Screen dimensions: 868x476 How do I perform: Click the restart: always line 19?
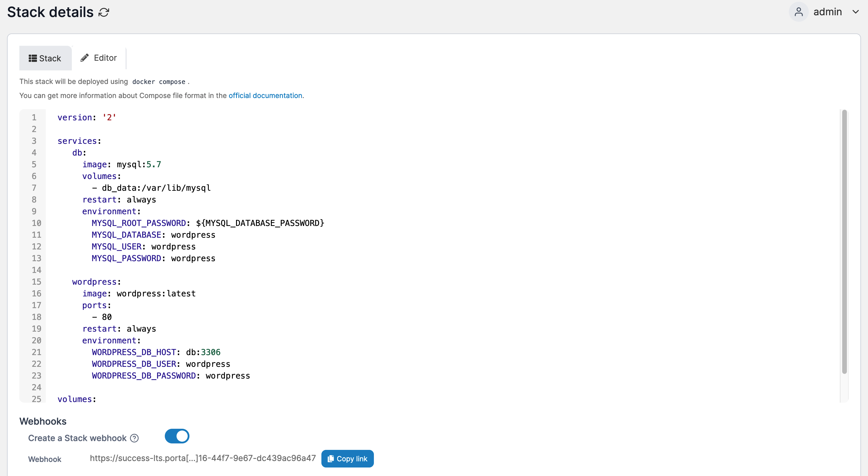pos(119,329)
